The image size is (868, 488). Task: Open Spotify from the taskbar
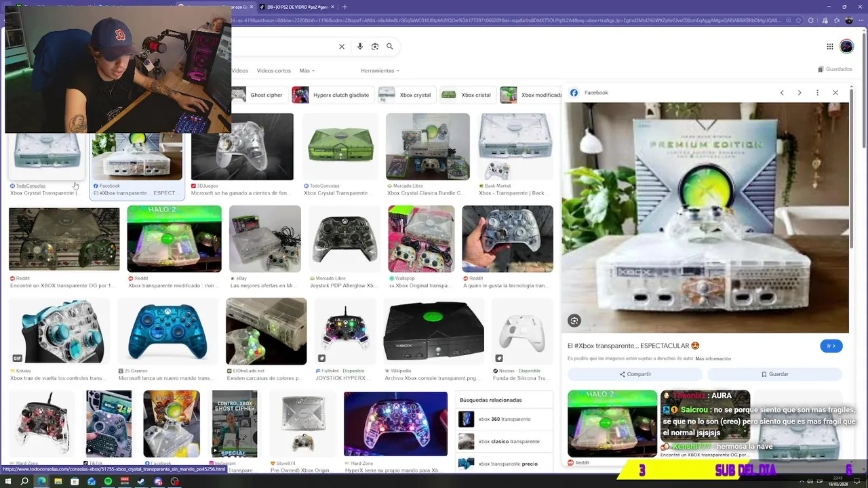(108, 481)
